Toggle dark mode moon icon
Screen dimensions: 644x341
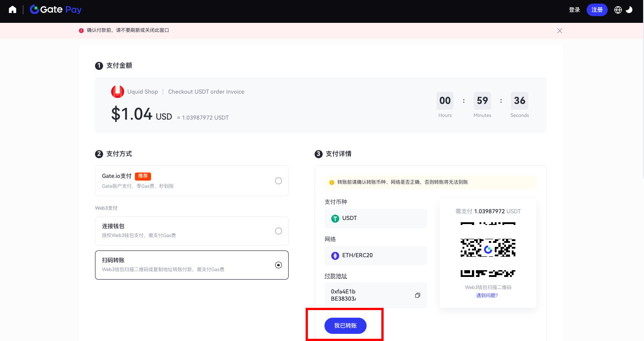point(629,10)
